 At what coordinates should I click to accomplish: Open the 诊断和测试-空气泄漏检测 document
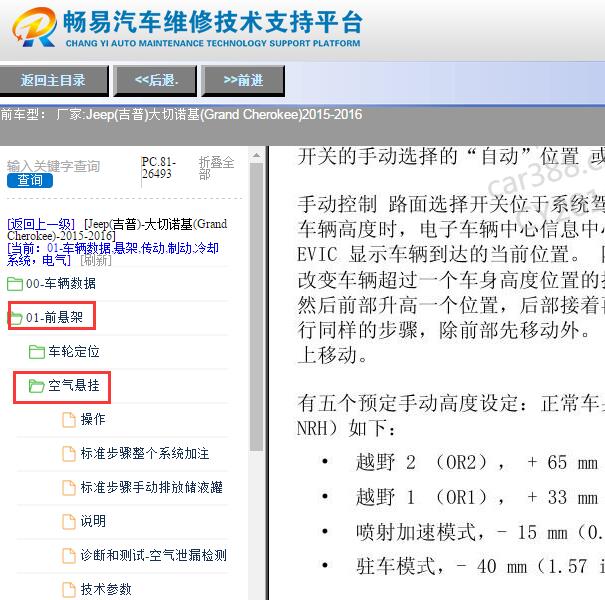(153, 555)
